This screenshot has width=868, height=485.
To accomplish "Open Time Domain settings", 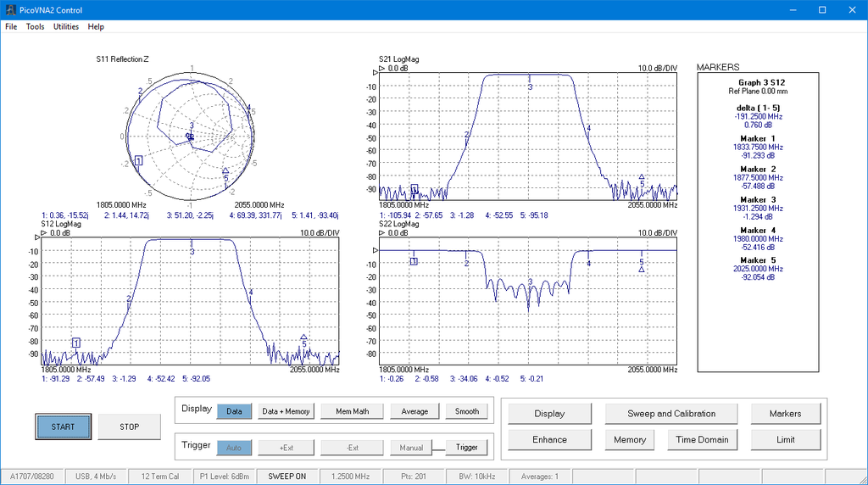I will coord(702,439).
